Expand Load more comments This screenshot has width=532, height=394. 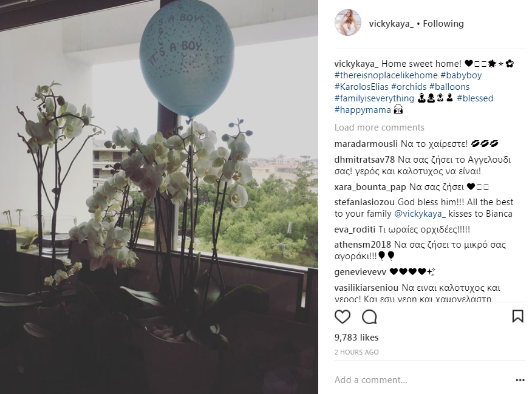pyautogui.click(x=380, y=127)
